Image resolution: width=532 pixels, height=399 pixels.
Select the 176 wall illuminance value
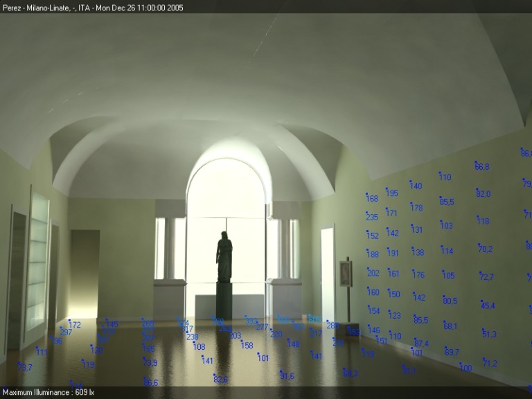coord(418,274)
